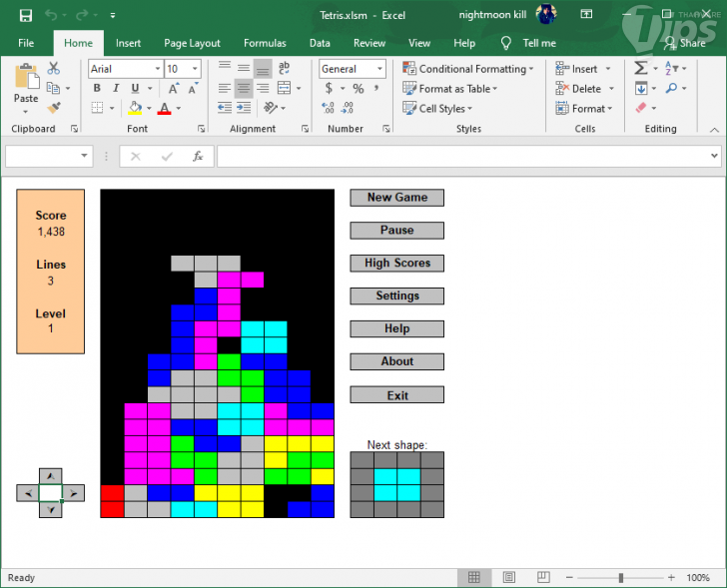Toggle bottom vertical alignment
This screenshot has height=588, width=727.
point(263,69)
